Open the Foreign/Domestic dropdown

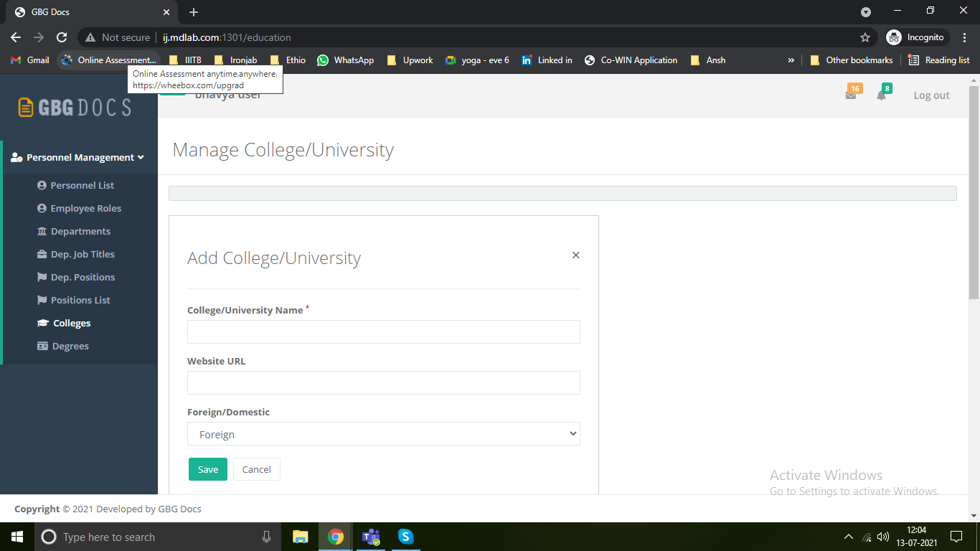click(x=384, y=434)
